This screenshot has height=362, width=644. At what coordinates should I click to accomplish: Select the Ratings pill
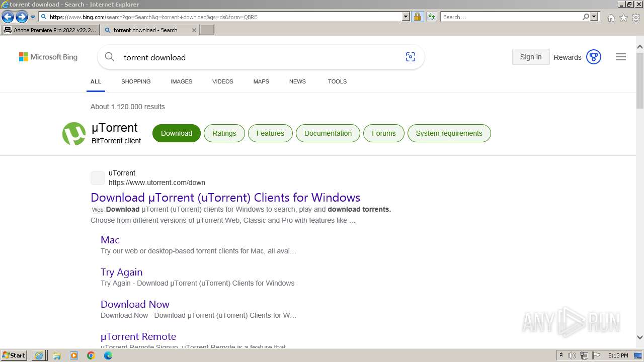coord(224,133)
